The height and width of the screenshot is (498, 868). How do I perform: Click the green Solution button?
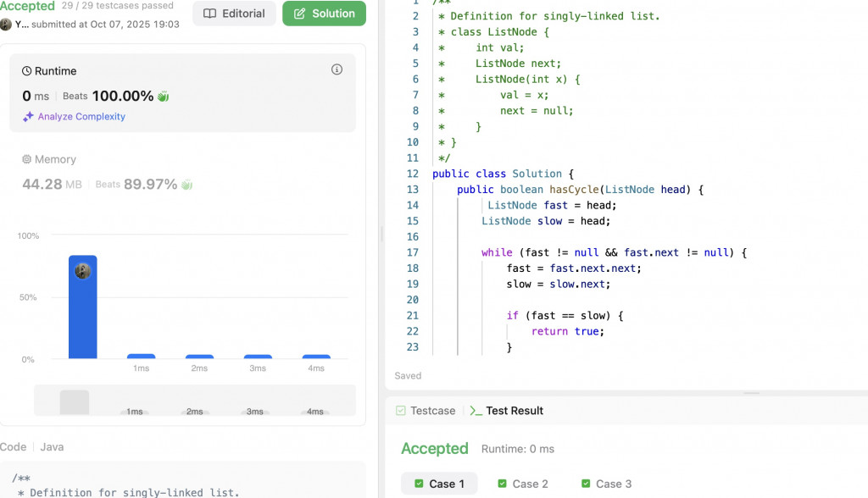point(324,14)
